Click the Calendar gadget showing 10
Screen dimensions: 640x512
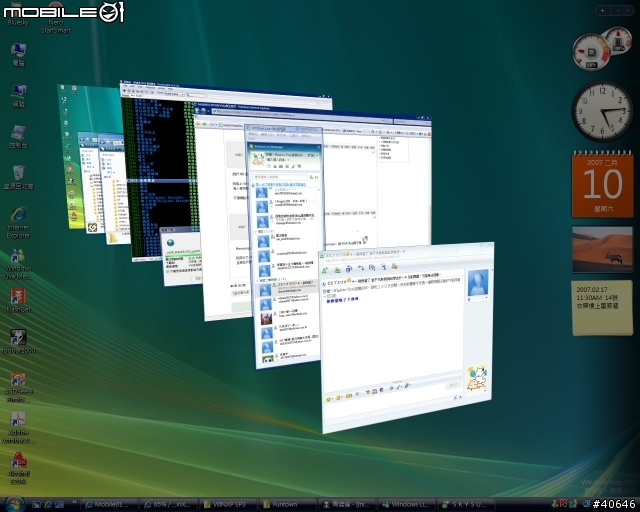602,184
